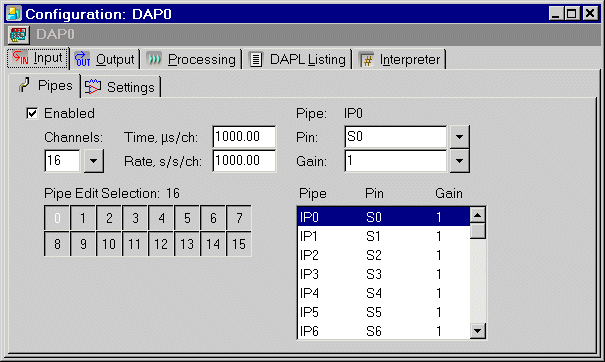Click the Gain combo box showing 1

(x=395, y=161)
